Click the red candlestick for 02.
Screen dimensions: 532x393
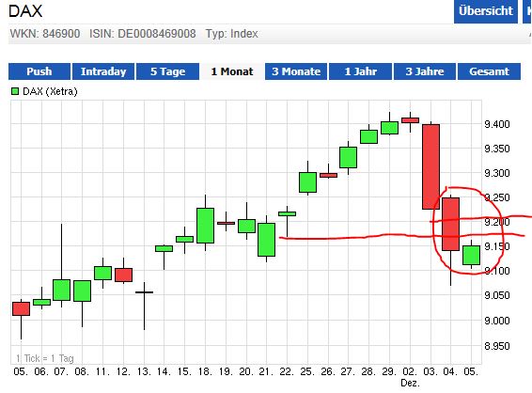pos(410,120)
